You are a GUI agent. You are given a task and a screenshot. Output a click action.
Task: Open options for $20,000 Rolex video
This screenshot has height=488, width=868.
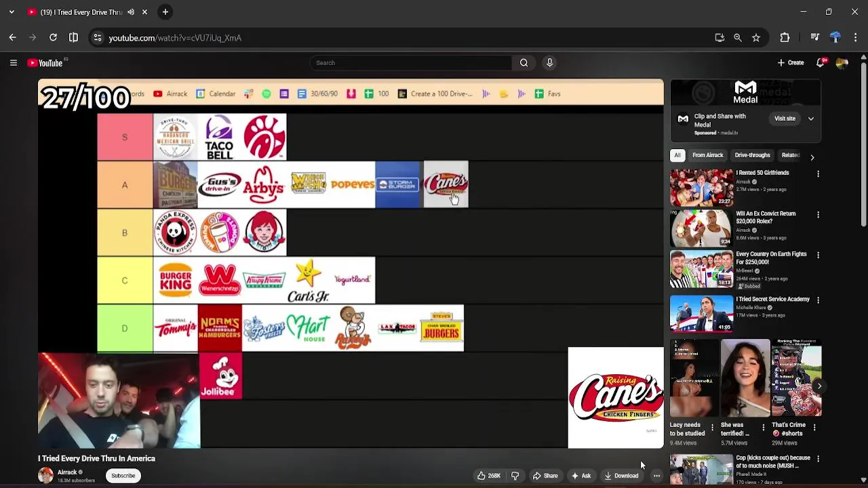pos(818,215)
